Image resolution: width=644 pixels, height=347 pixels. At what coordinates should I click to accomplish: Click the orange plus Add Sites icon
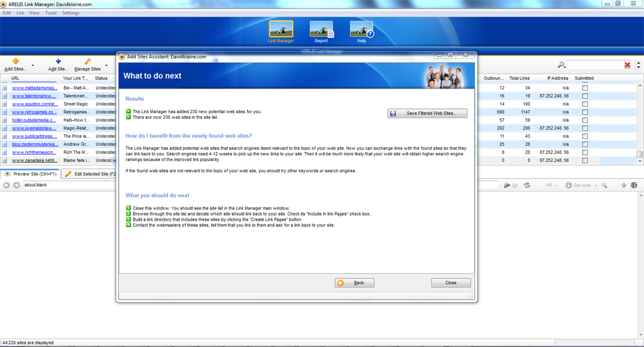tap(16, 61)
